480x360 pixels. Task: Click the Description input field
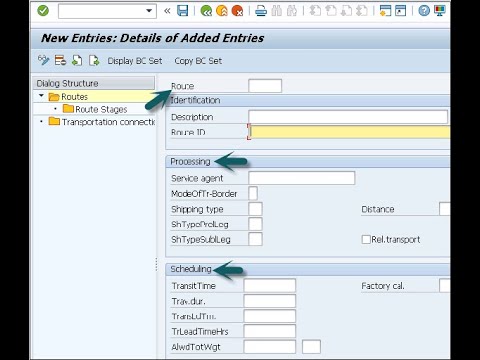click(x=348, y=117)
